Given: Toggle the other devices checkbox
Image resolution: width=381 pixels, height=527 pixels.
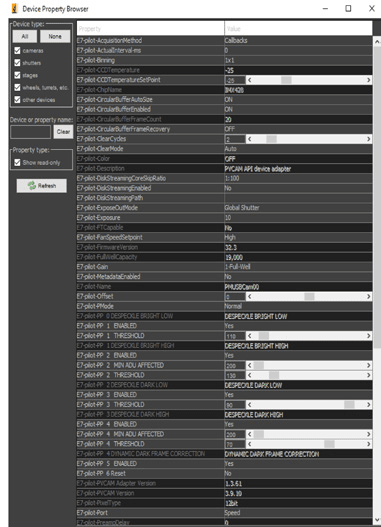Looking at the screenshot, I should (x=17, y=99).
